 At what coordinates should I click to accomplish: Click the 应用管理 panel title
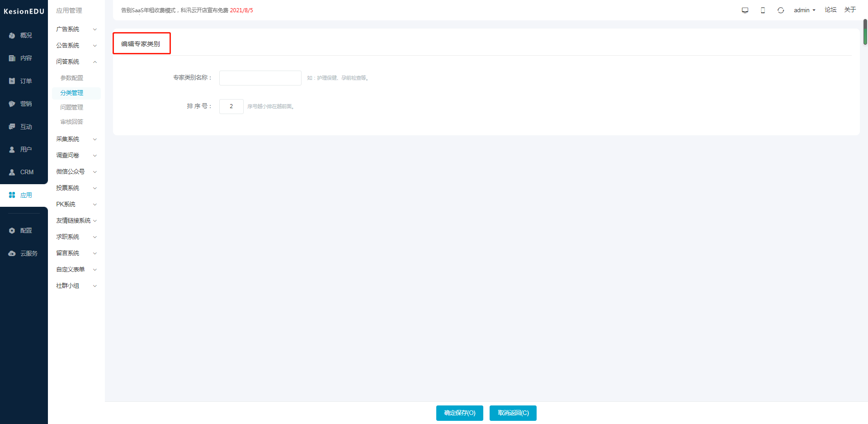click(x=69, y=10)
